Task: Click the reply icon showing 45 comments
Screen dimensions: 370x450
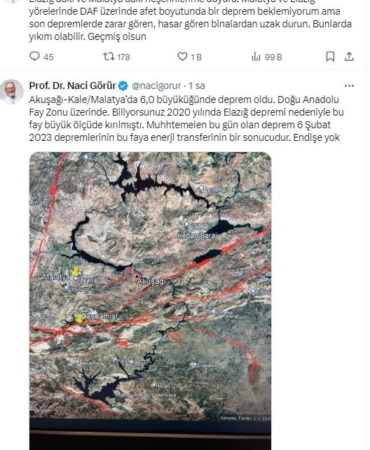Action: pyautogui.click(x=35, y=57)
